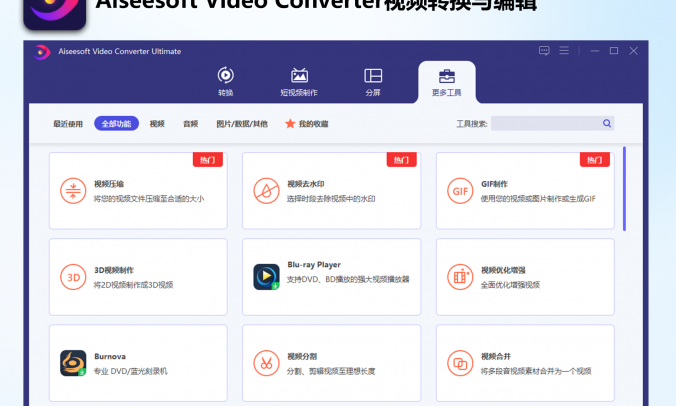The width and height of the screenshot is (676, 406).
Task: Filter tools by 视频
Action: pos(157,124)
